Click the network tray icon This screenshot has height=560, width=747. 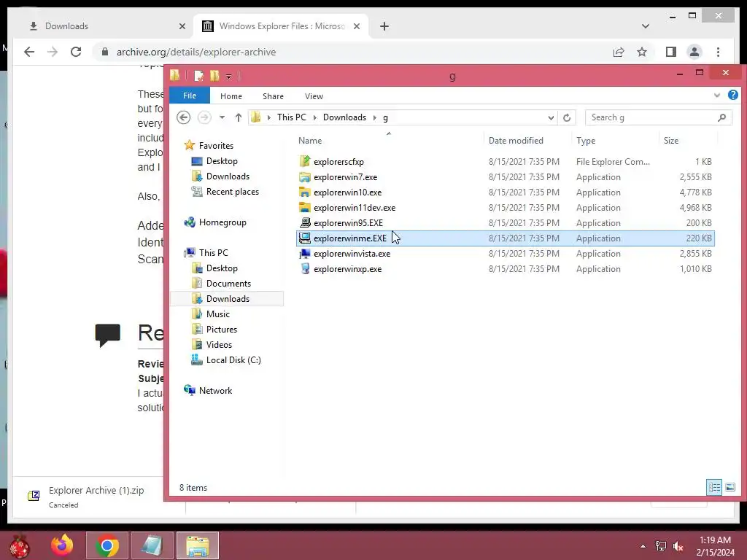click(660, 546)
